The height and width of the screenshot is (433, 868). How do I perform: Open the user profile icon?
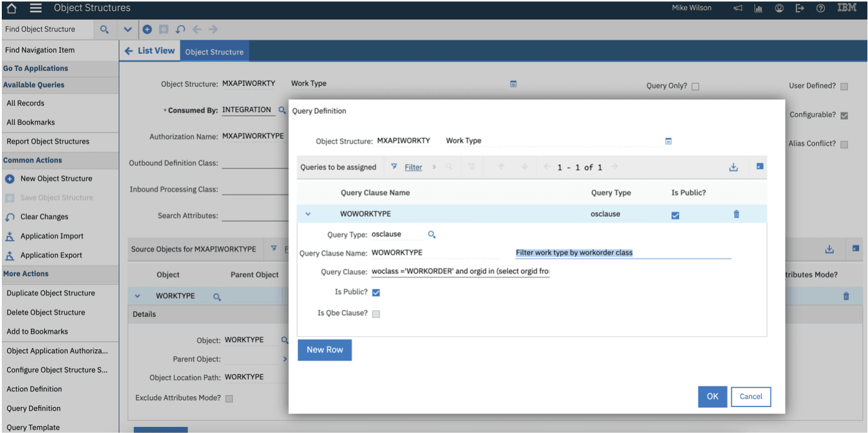pyautogui.click(x=779, y=8)
